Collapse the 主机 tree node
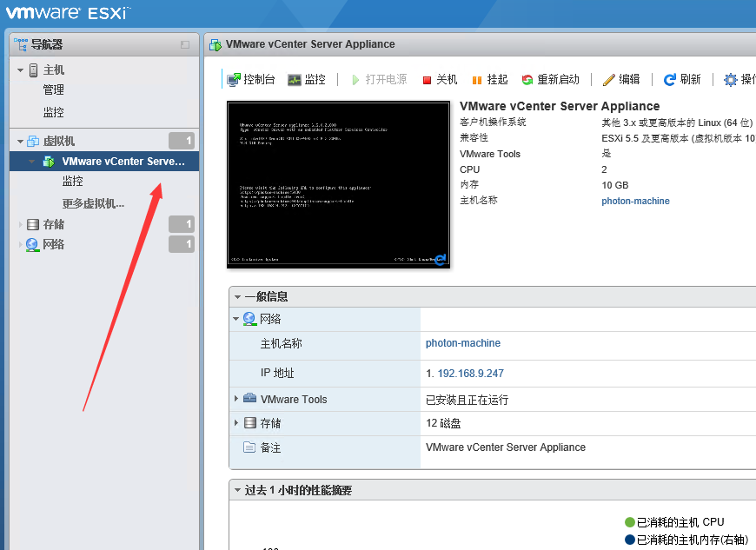 [20, 70]
